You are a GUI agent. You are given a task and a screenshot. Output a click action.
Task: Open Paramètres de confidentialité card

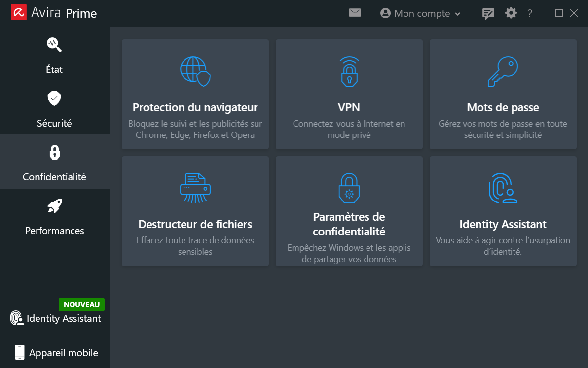click(x=349, y=211)
